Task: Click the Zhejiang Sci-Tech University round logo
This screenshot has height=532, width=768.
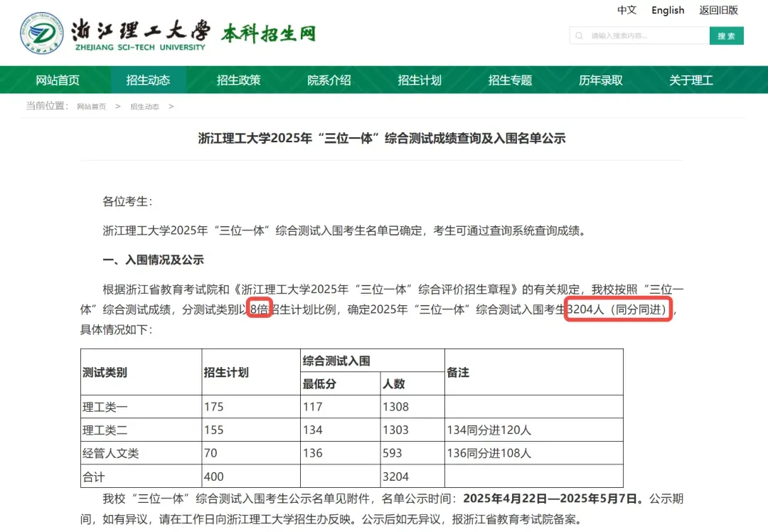Action: 42,33
